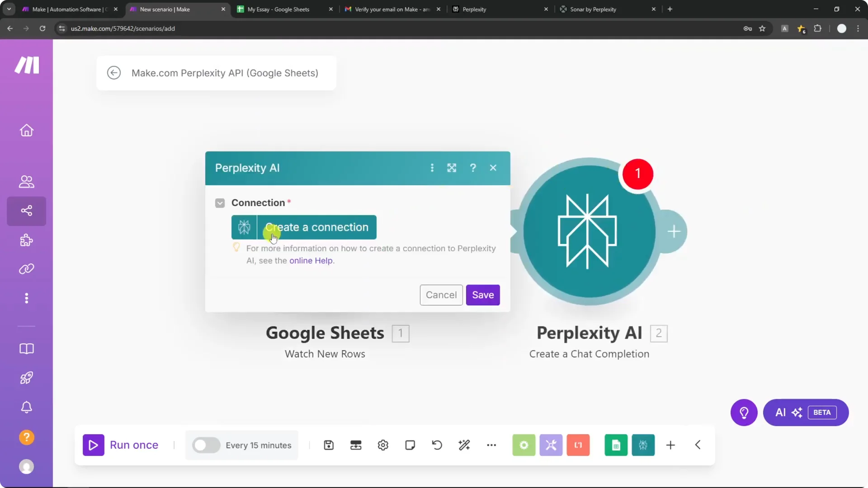
Task: Click the undo icon in the bottom toolbar
Action: click(x=436, y=445)
